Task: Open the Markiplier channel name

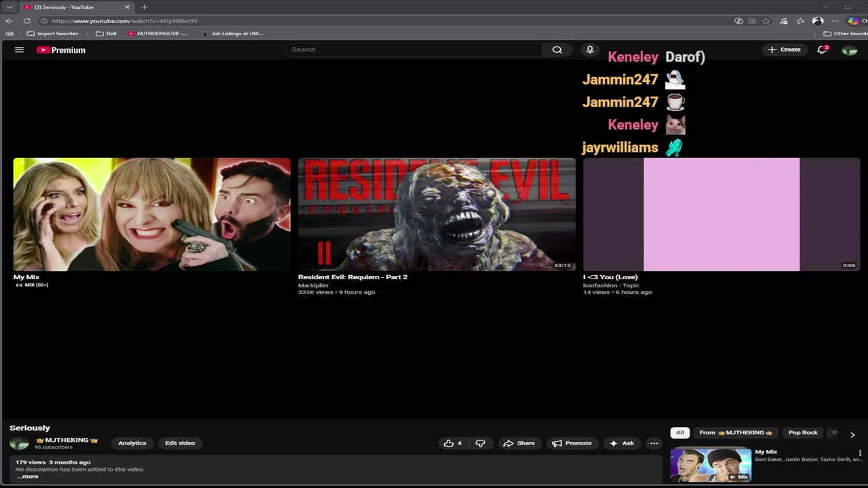Action: coord(313,285)
